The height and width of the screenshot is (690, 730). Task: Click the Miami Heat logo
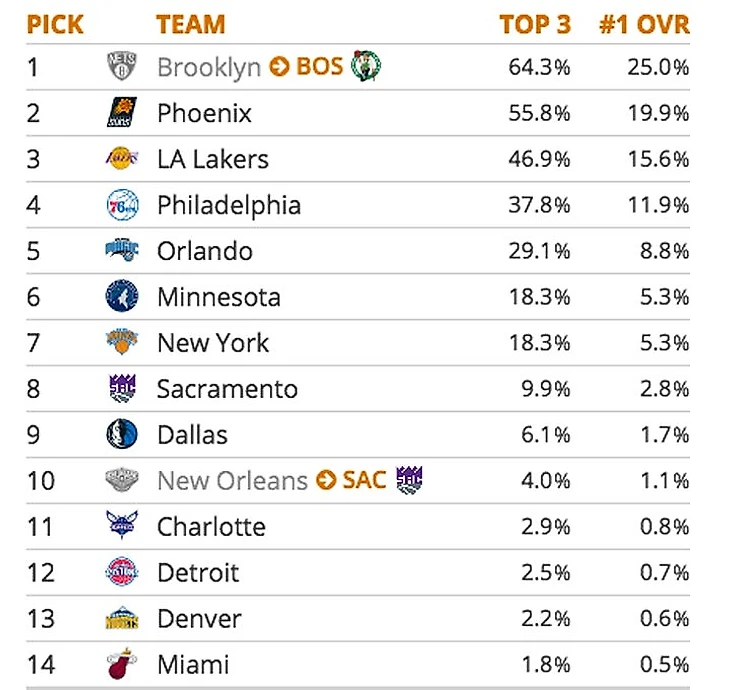point(122,664)
